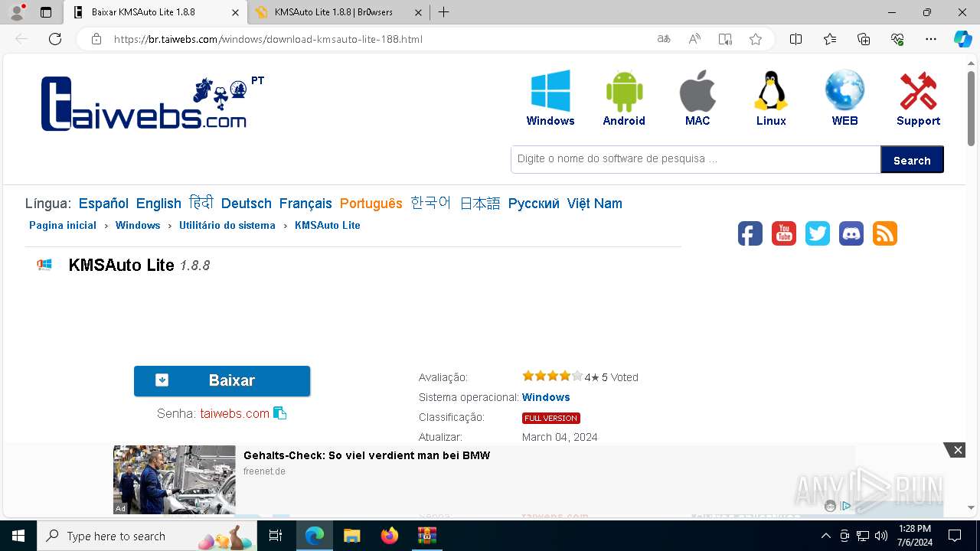Open the Read aloud tool
This screenshot has width=980, height=551.
[694, 39]
